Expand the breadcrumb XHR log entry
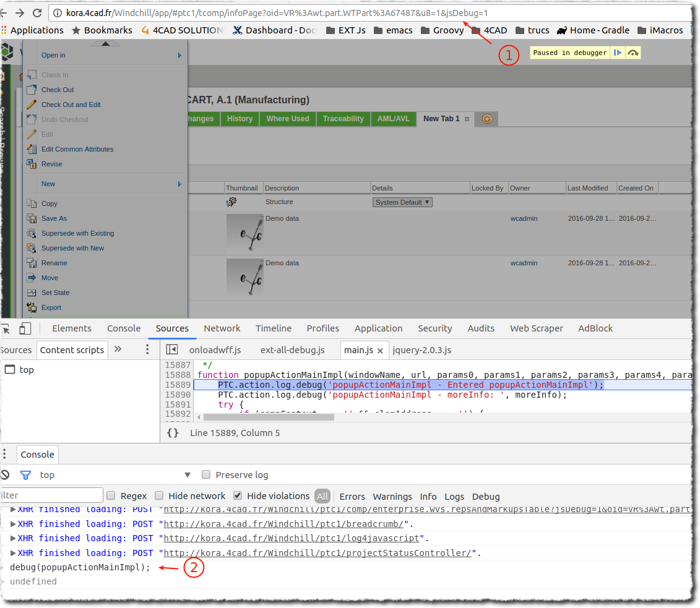The image size is (700, 608). click(x=13, y=524)
